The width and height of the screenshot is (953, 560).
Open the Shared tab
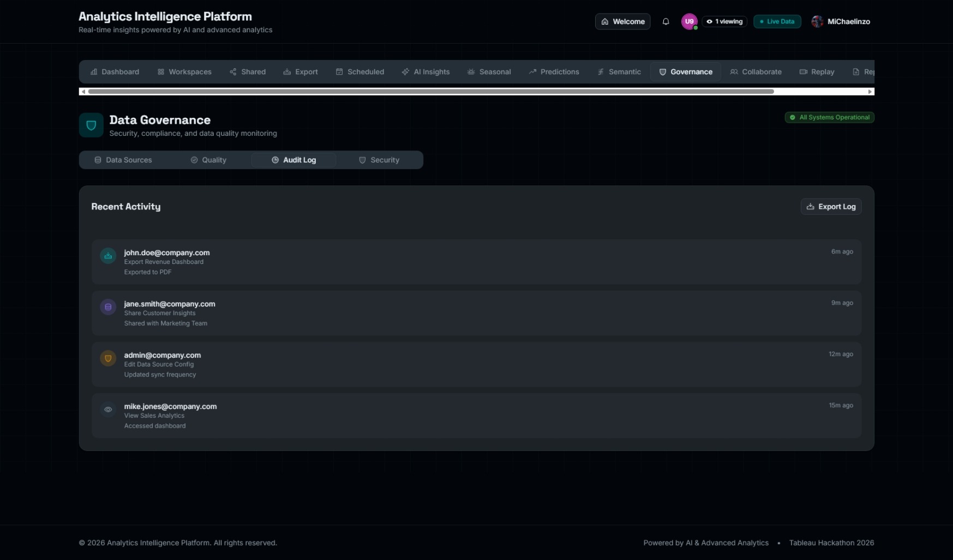(248, 72)
